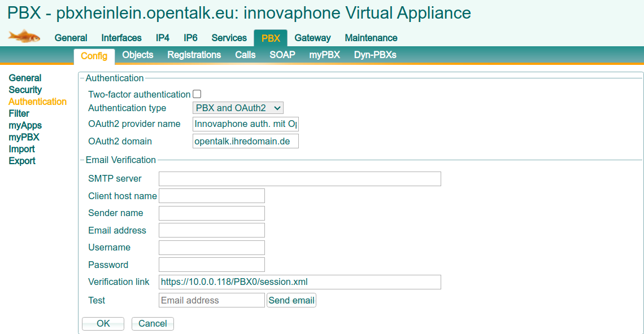The height and width of the screenshot is (334, 644).
Task: Open the myApps settings page
Action: (25, 125)
